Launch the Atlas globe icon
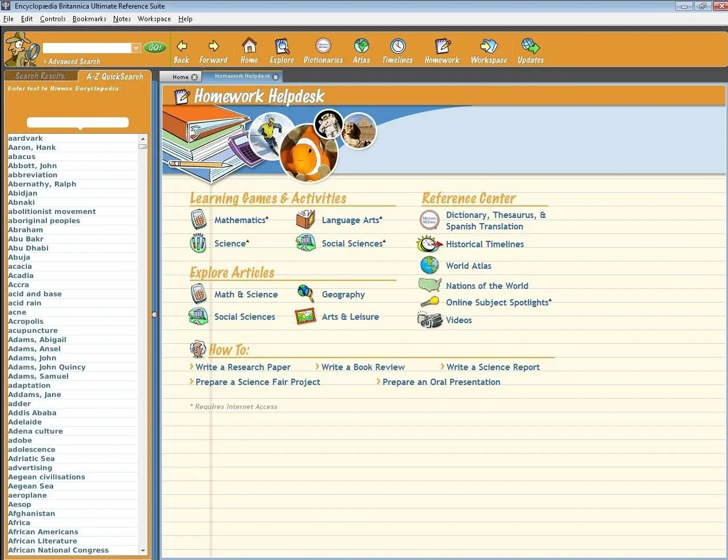728x560 pixels. point(361,46)
